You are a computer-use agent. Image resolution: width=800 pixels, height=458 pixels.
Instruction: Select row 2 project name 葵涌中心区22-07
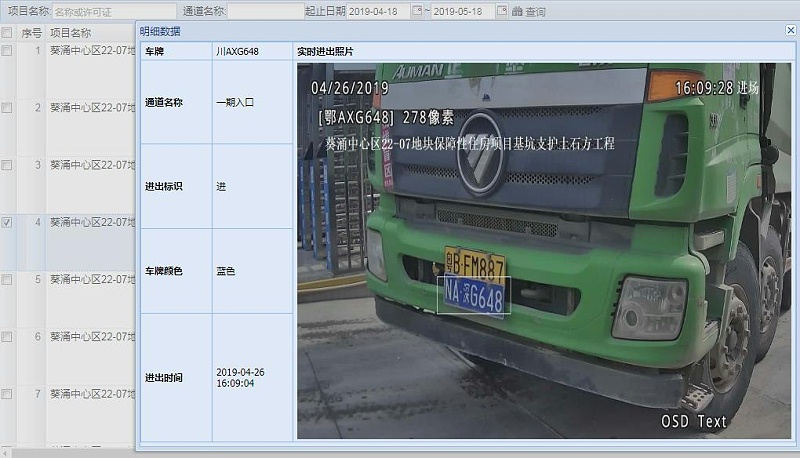click(x=92, y=108)
